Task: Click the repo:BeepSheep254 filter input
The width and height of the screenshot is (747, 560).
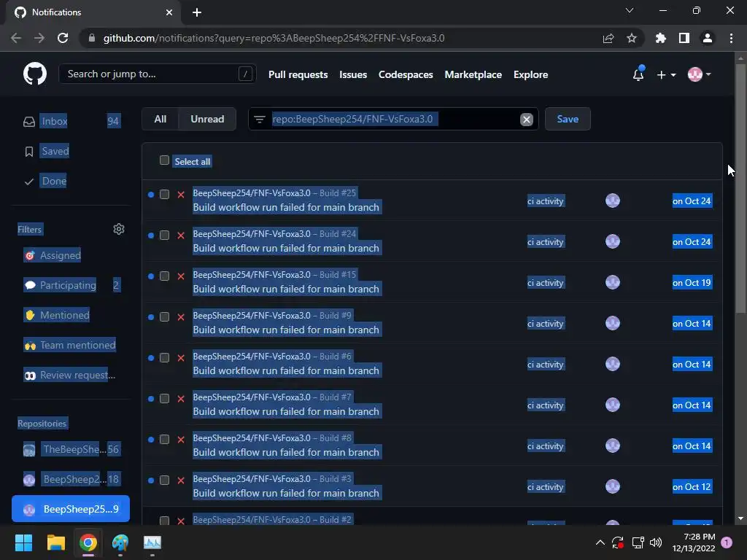Action: [x=393, y=119]
